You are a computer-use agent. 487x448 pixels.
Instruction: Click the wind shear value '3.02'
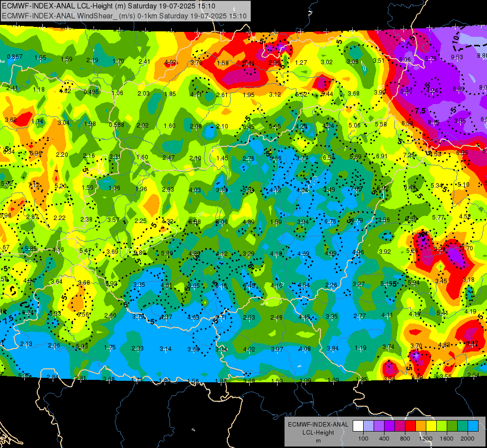327,62
